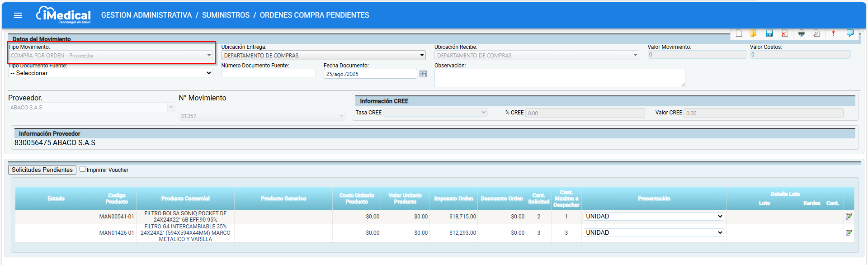
Task: Open the hamburger navigation menu
Action: coord(18,15)
